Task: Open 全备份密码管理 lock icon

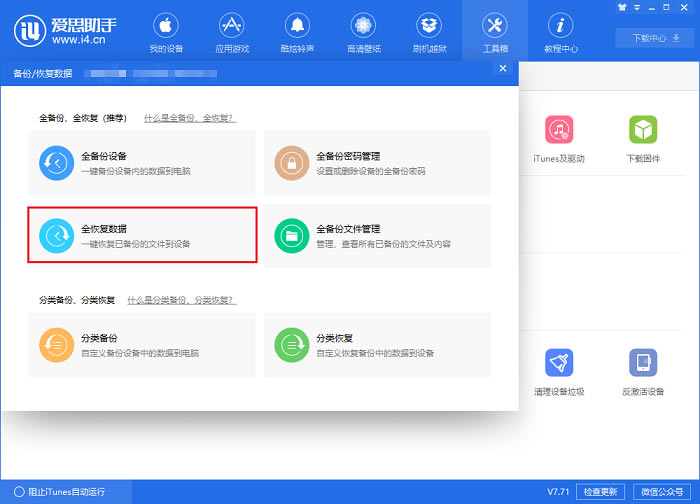Action: pos(292,163)
